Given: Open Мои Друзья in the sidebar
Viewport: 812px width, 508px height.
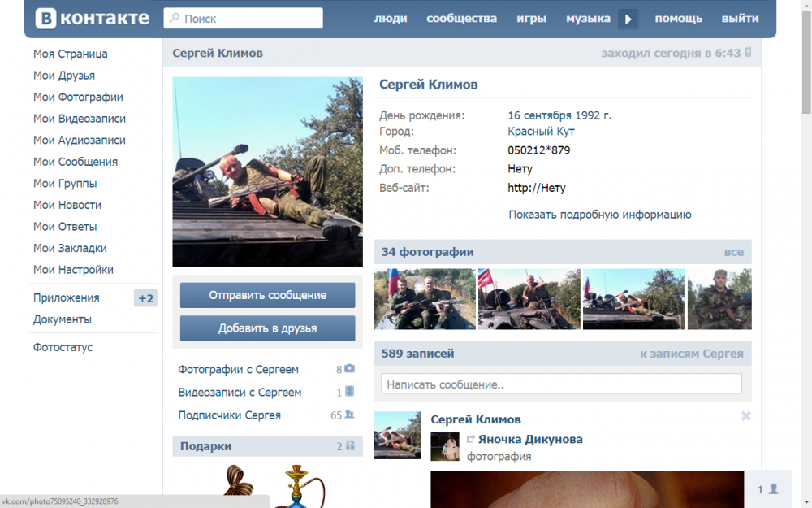Looking at the screenshot, I should [64, 76].
